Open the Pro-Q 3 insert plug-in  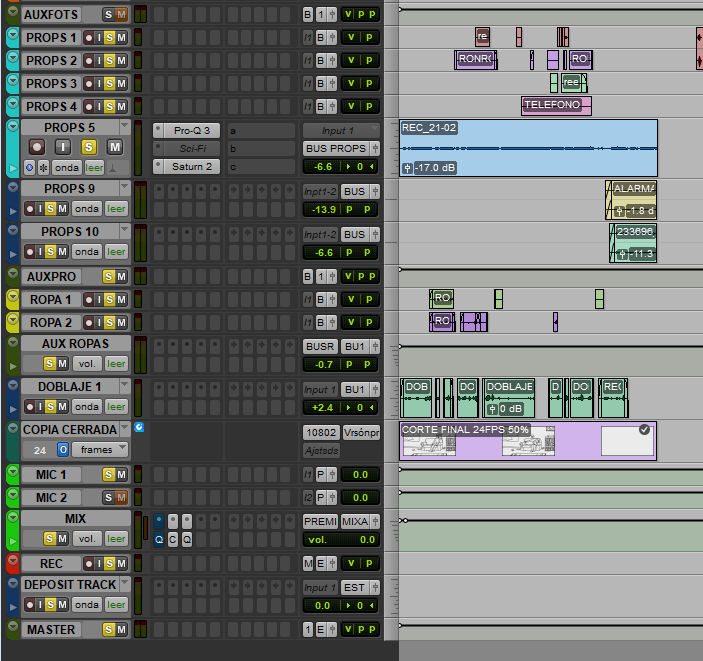pos(191,130)
